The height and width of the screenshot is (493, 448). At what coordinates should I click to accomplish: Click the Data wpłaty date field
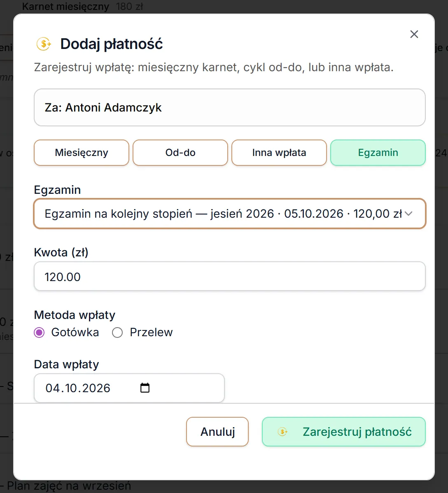pos(129,388)
